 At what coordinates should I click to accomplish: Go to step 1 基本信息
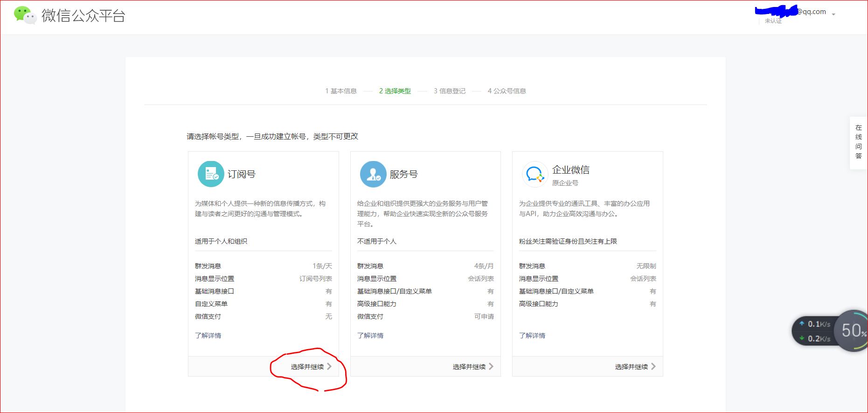[x=341, y=91]
